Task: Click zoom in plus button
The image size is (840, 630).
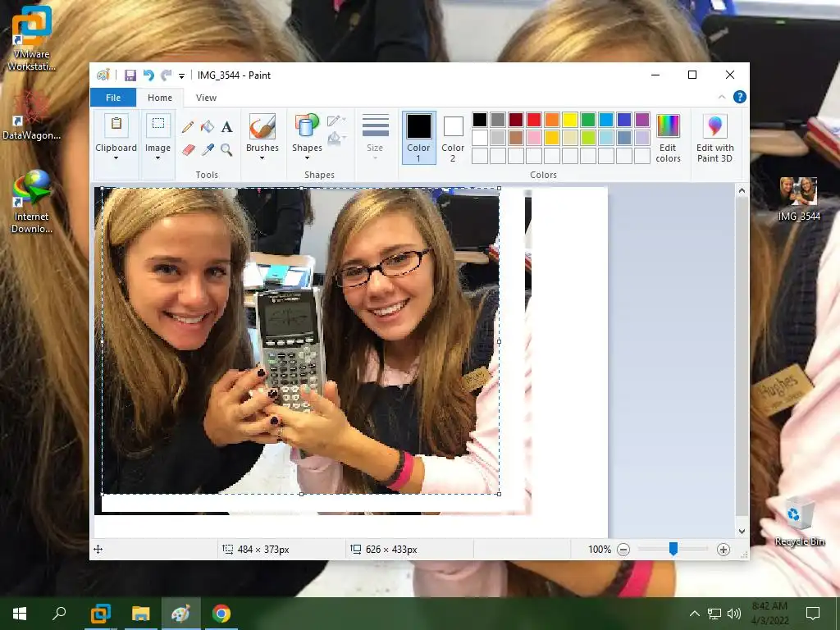Action: [724, 549]
